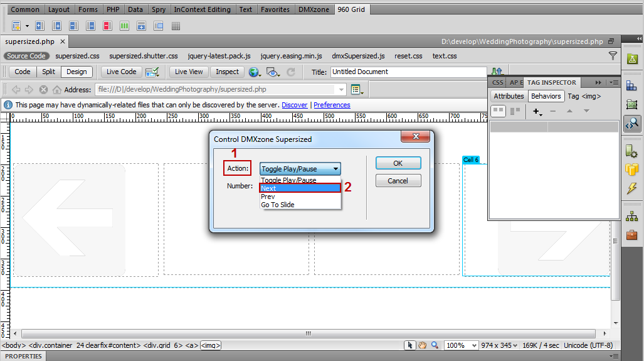Click the refresh design view icon
The image size is (644, 361).
(291, 72)
